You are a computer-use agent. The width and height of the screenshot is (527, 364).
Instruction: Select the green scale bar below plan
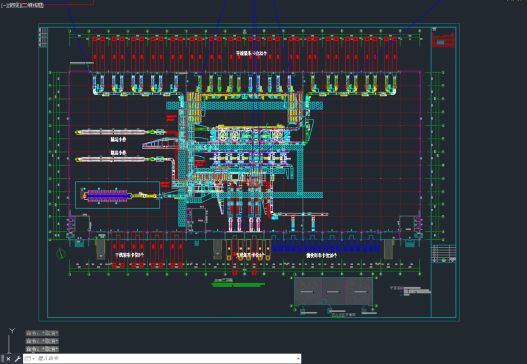pyautogui.click(x=238, y=285)
